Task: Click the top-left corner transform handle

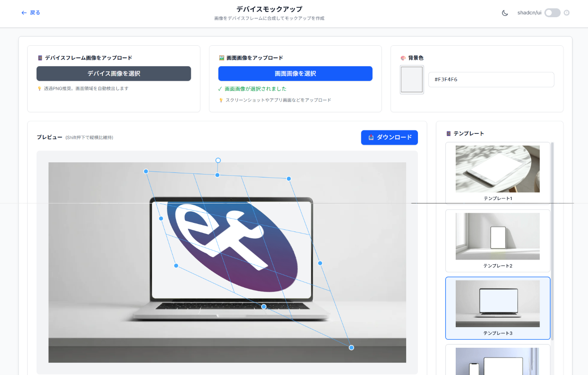Action: pos(146,171)
